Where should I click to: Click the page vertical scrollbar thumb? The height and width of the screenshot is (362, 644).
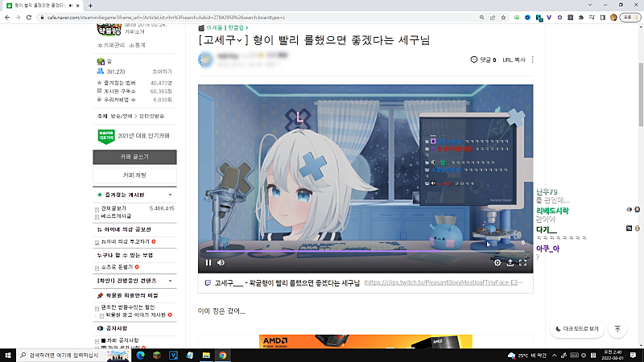pyautogui.click(x=641, y=95)
